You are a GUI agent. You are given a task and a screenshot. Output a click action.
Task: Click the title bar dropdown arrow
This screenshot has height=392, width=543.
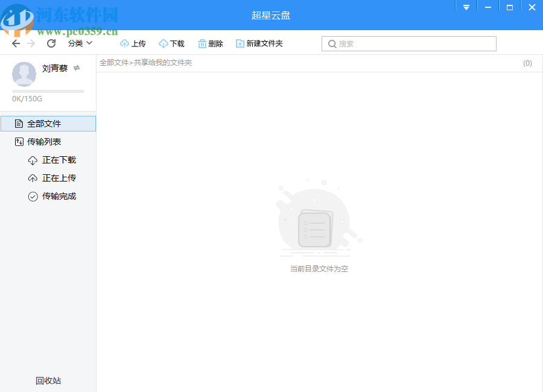(466, 7)
